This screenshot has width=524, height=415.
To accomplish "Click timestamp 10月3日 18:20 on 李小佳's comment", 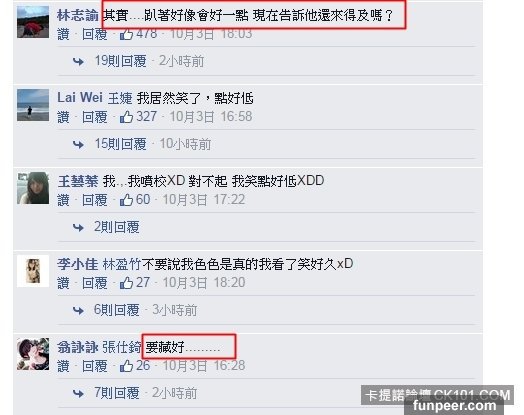I will click(204, 283).
